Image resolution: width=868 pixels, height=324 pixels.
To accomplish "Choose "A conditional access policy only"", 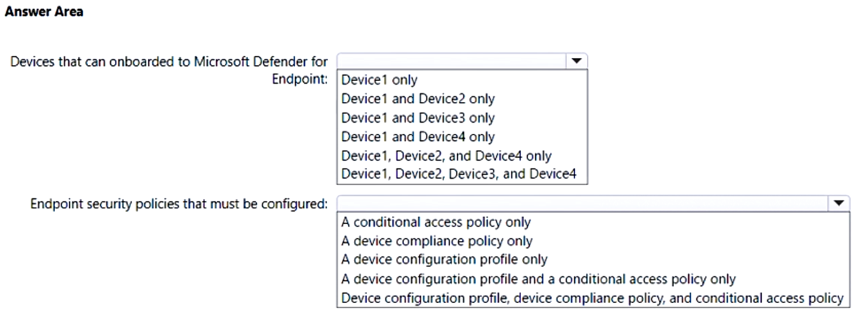I will [436, 222].
